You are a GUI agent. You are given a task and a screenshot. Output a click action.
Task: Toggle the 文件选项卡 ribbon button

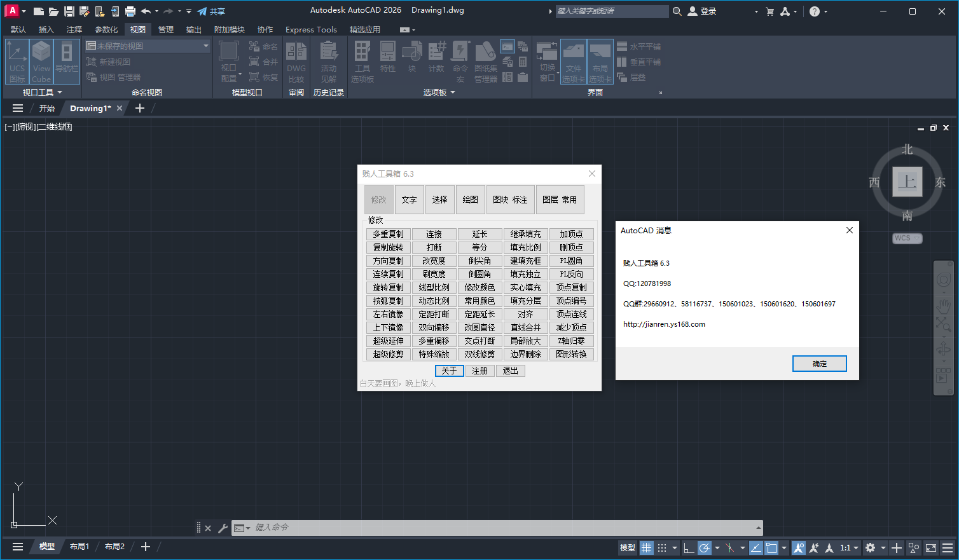point(573,62)
